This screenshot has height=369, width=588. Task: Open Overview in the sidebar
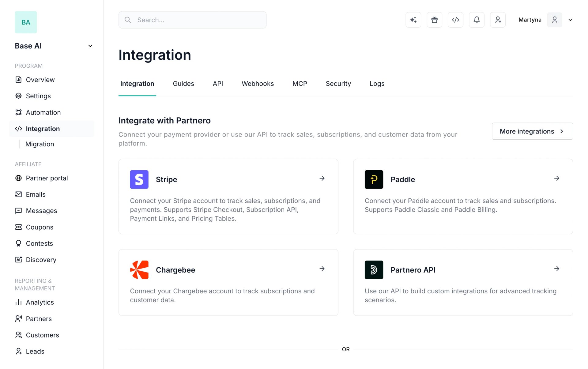coord(40,80)
